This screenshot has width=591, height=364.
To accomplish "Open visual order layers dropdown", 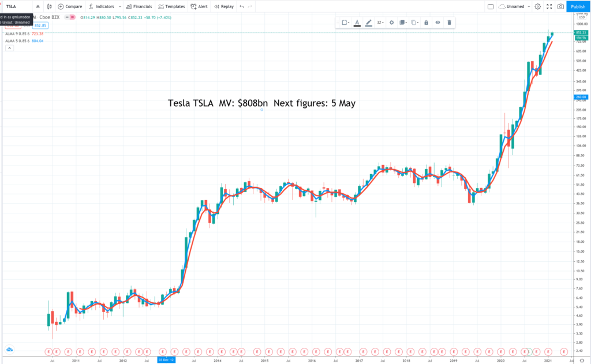I will tap(403, 22).
